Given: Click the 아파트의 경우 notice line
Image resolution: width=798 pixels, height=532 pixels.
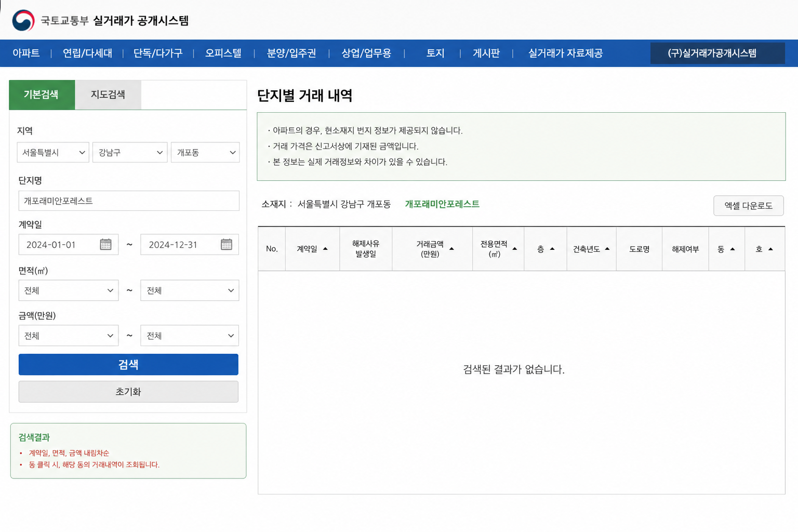Looking at the screenshot, I should 367,130.
